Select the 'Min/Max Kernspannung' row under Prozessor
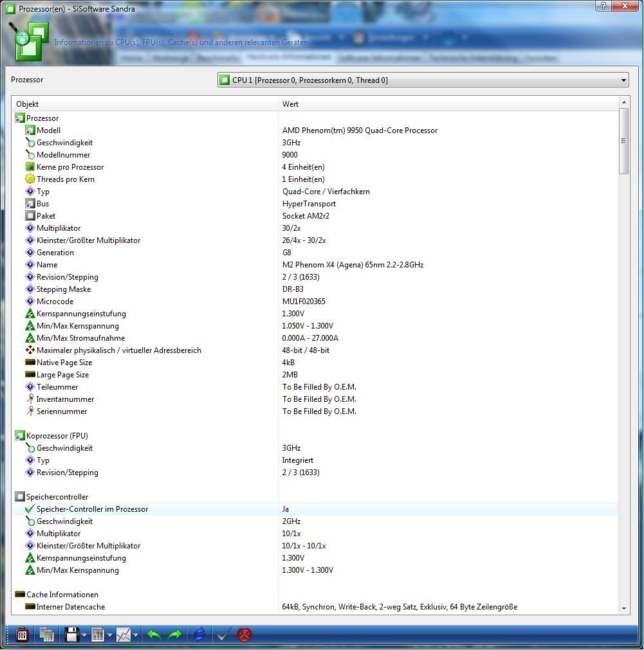Image resolution: width=644 pixels, height=650 pixels. point(315,326)
